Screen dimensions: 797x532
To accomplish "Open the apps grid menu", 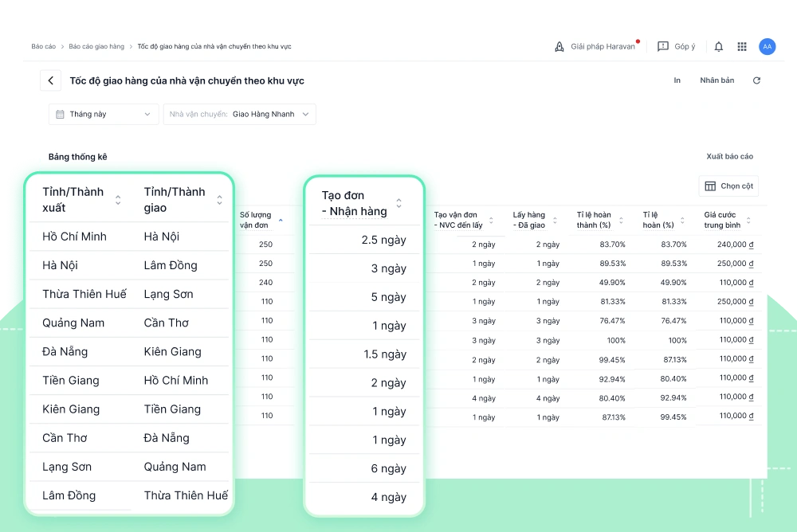I will (x=742, y=47).
